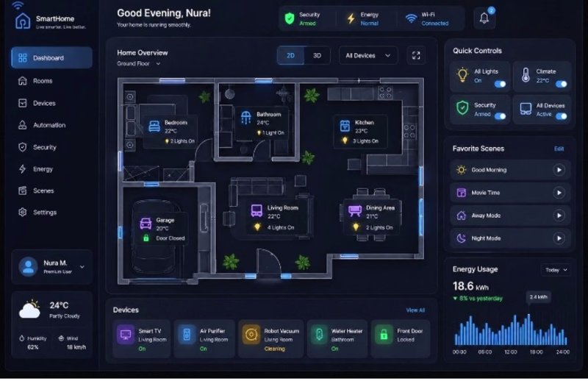Select the Dining Area table icon
This screenshot has height=381, width=588.
click(x=355, y=210)
